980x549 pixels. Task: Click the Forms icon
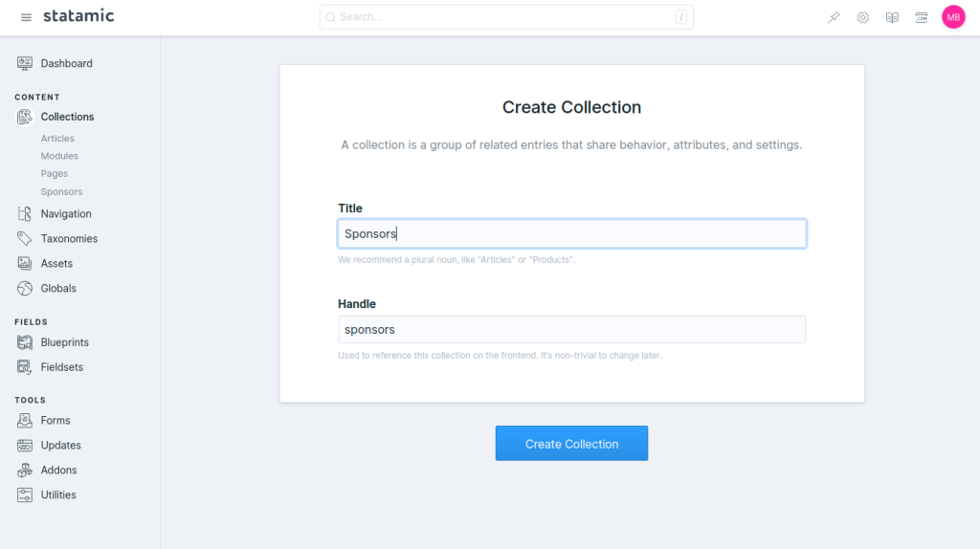pos(24,420)
